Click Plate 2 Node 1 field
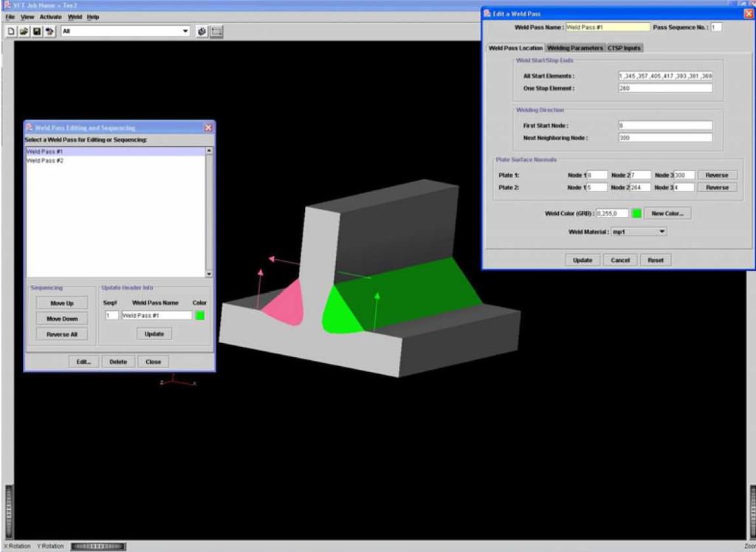Viewport: 756px width, 552px height. tap(597, 187)
